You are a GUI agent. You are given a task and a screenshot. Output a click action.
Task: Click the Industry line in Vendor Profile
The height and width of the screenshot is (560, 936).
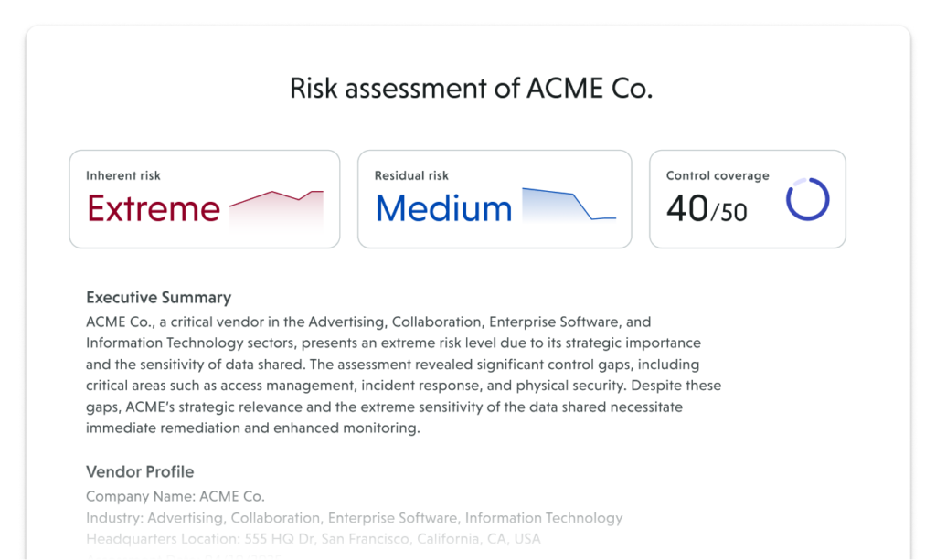point(354,518)
